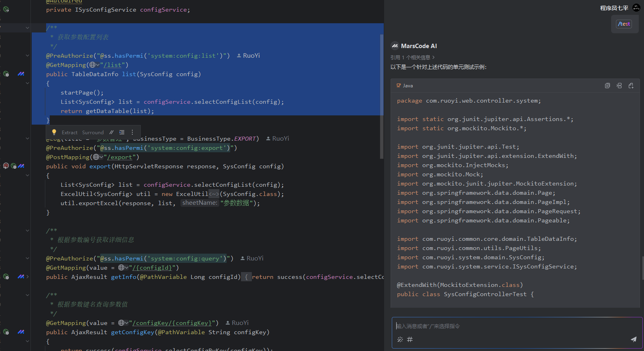The width and height of the screenshot is (644, 351).
Task: Click the send message arrow icon
Action: [634, 339]
